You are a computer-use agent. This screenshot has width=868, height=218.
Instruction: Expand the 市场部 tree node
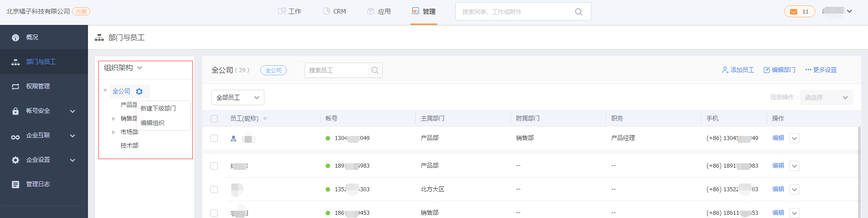coord(113,132)
